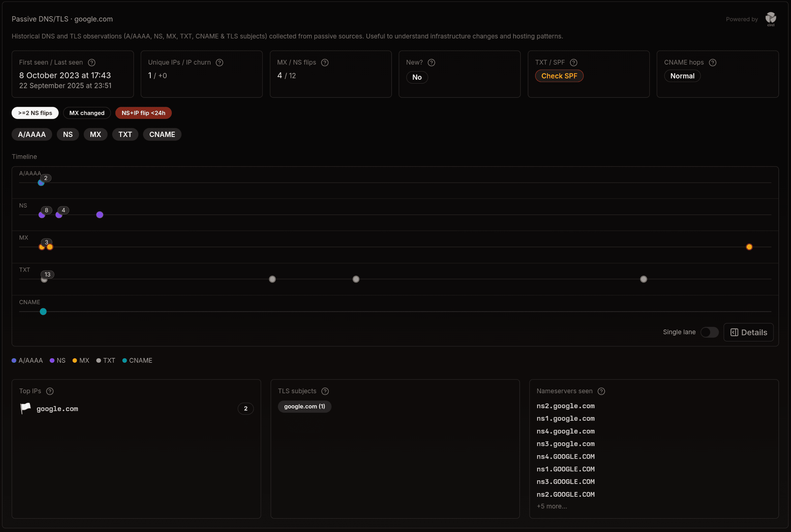
Task: Show help for TXT / SPF card
Action: click(x=574, y=63)
